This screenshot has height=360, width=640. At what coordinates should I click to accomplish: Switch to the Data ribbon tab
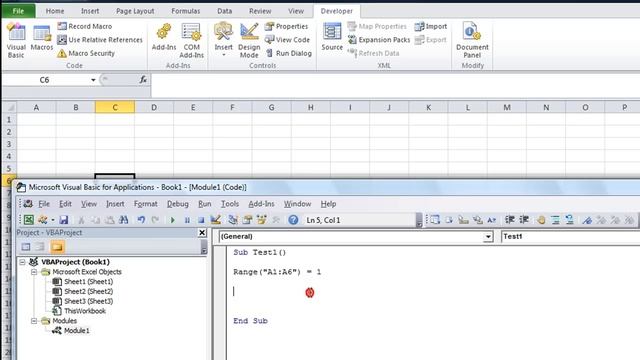coord(224,11)
